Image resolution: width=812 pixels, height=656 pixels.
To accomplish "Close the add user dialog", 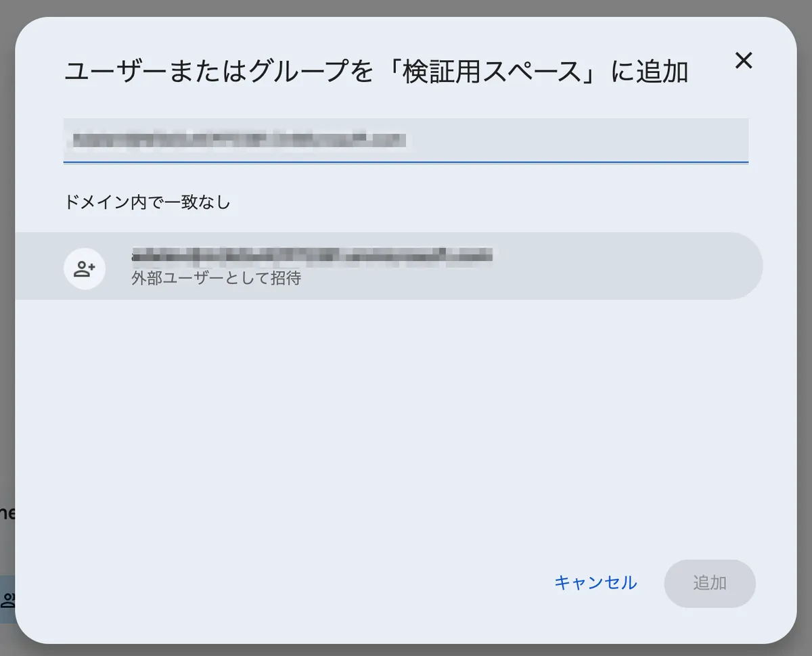I will click(x=744, y=61).
